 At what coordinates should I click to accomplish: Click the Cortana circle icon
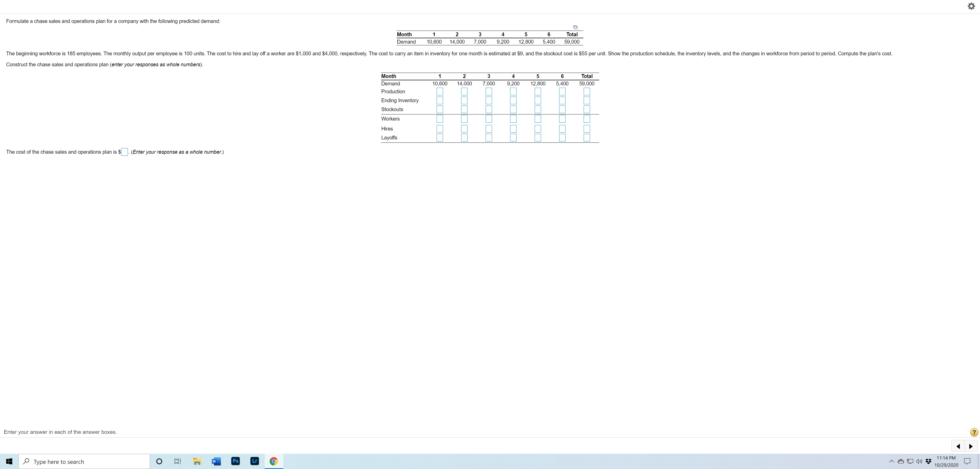160,461
